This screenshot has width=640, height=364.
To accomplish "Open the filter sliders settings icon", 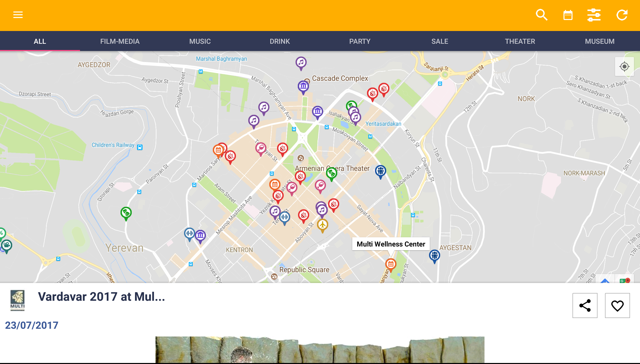I will click(x=594, y=15).
